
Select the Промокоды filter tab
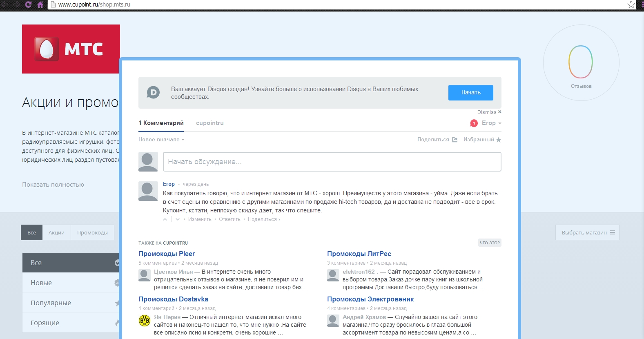[93, 232]
